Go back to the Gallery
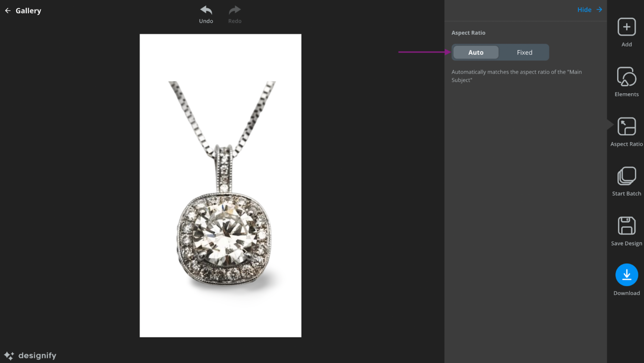The image size is (644, 363). [23, 11]
